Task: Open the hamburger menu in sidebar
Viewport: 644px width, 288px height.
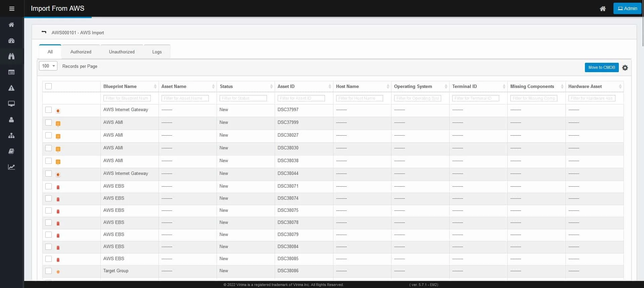Action: [12, 9]
